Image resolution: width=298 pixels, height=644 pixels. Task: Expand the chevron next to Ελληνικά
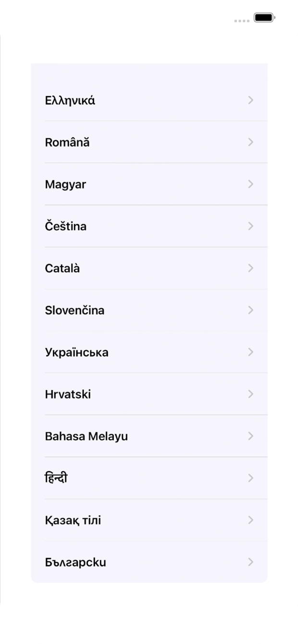[251, 100]
